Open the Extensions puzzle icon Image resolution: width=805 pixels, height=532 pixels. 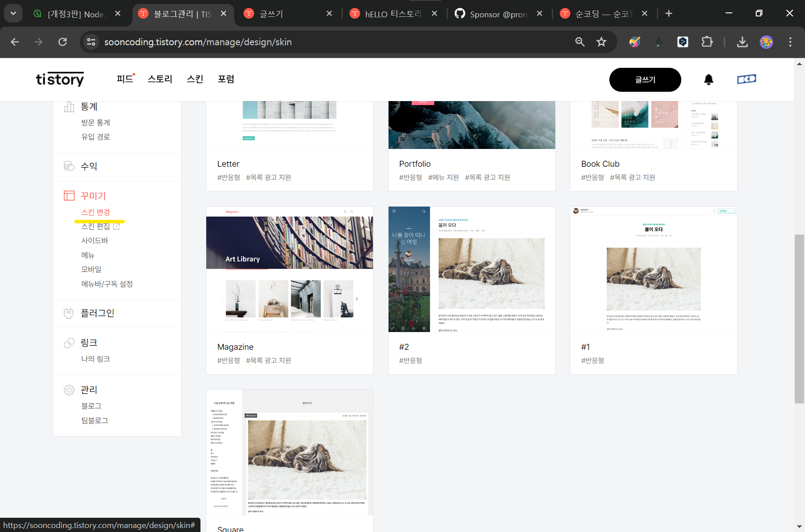tap(707, 42)
